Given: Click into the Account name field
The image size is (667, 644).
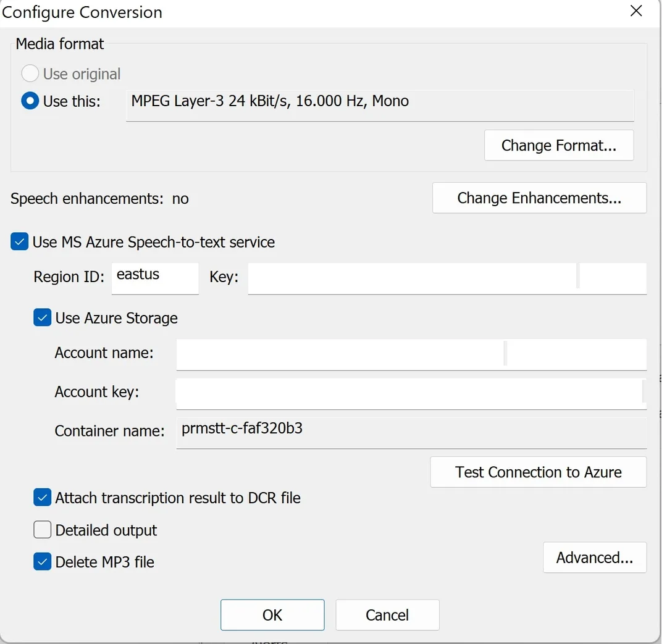Looking at the screenshot, I should pos(411,355).
